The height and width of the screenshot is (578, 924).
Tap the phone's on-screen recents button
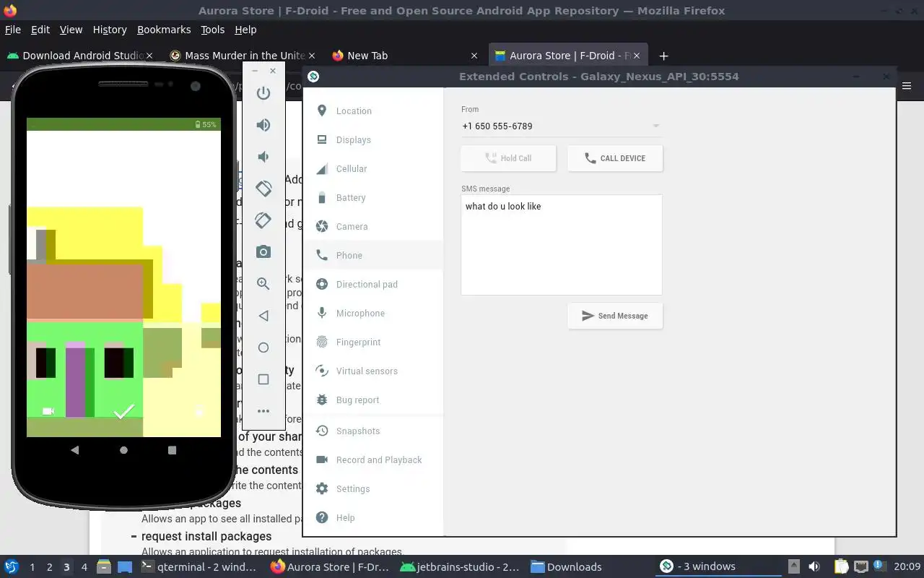point(172,450)
